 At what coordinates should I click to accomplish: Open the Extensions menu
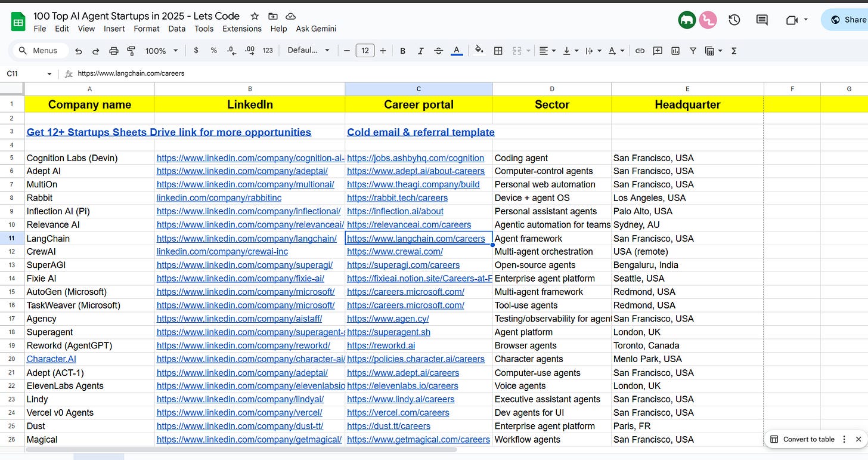tap(242, 29)
